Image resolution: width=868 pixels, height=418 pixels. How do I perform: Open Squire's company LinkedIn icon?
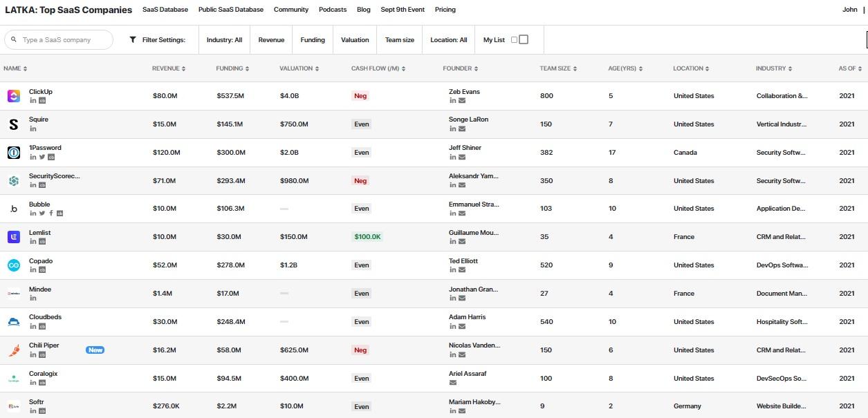33,129
